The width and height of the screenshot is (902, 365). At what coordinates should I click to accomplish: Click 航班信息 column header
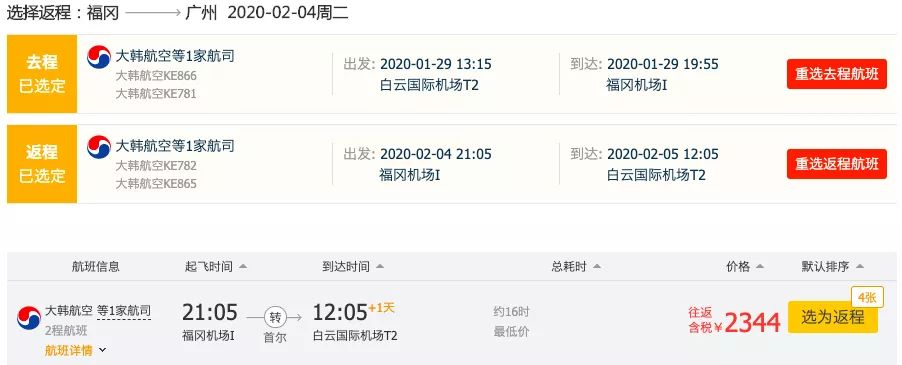pyautogui.click(x=95, y=267)
